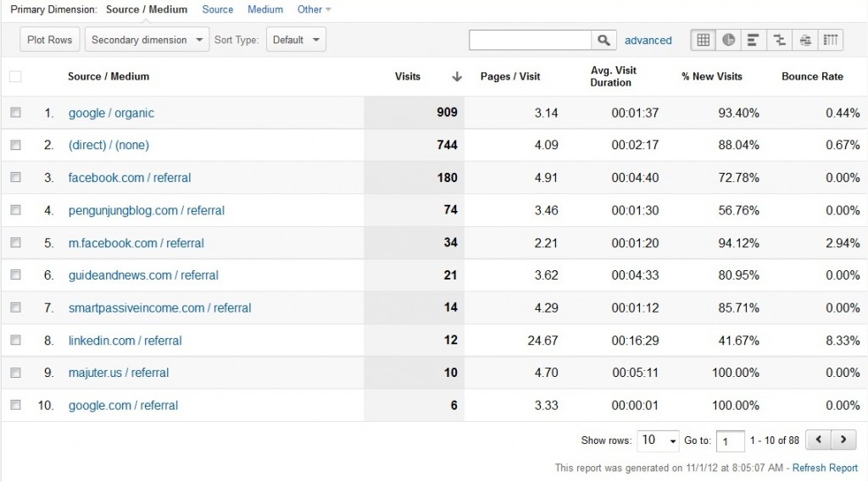The height and width of the screenshot is (482, 868).
Task: Check the smartpassiveincome.com row checkbox
Action: [x=15, y=307]
